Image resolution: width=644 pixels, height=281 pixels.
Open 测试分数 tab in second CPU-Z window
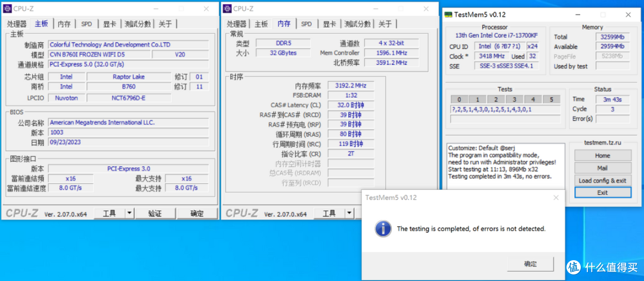coord(357,24)
